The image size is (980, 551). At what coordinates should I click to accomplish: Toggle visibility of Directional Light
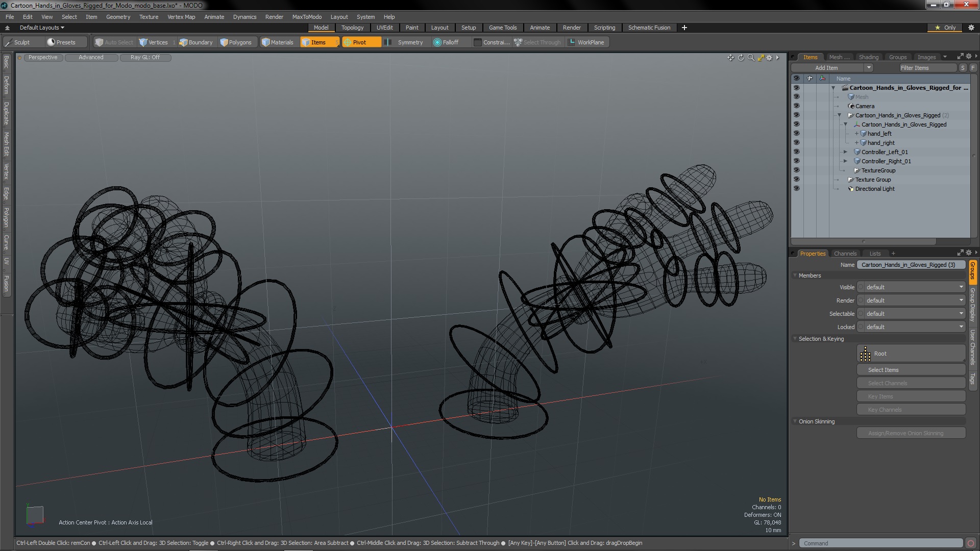(x=796, y=189)
